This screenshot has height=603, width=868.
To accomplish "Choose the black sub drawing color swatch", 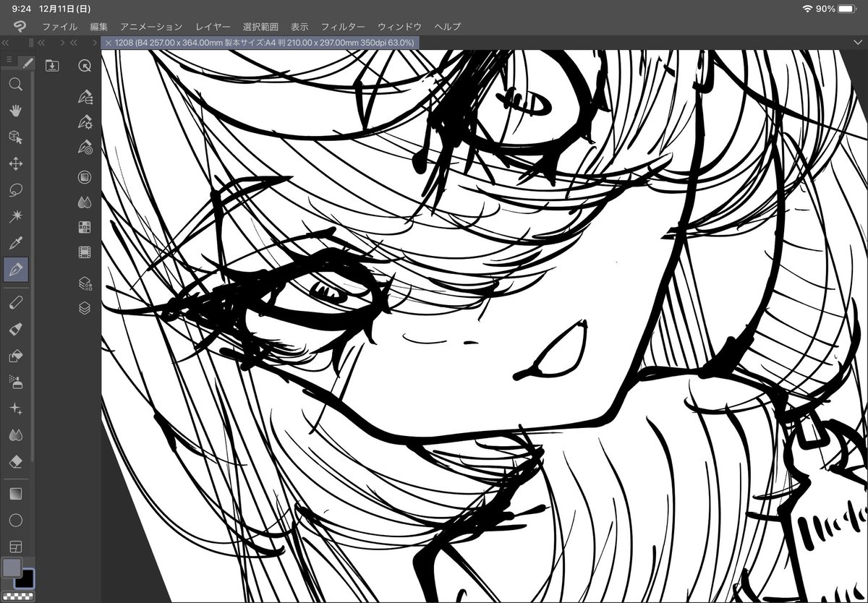I will [x=26, y=578].
